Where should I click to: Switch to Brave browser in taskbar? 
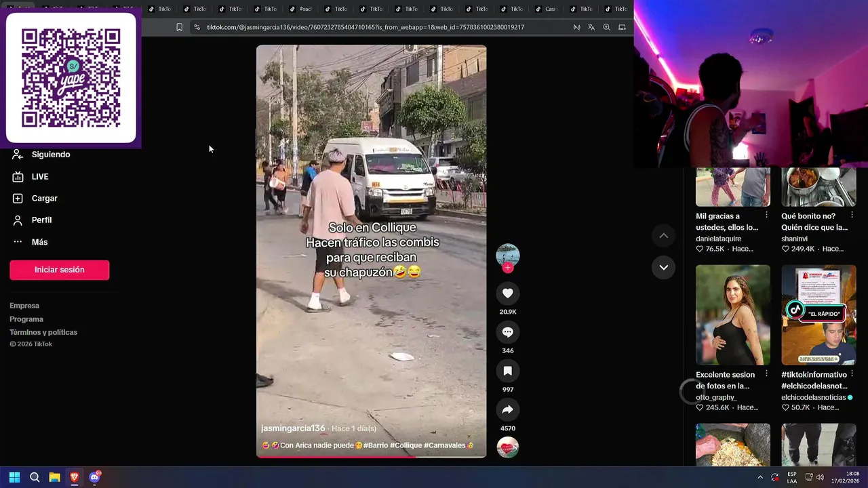(75, 477)
